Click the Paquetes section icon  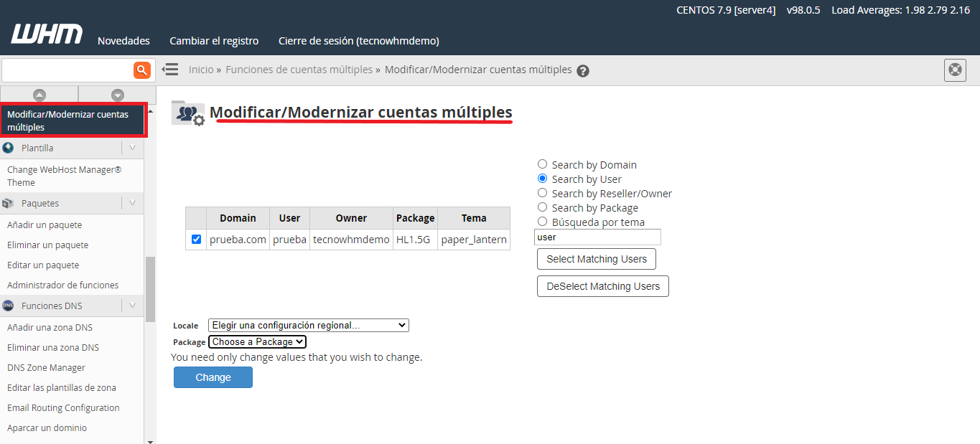pyautogui.click(x=9, y=204)
